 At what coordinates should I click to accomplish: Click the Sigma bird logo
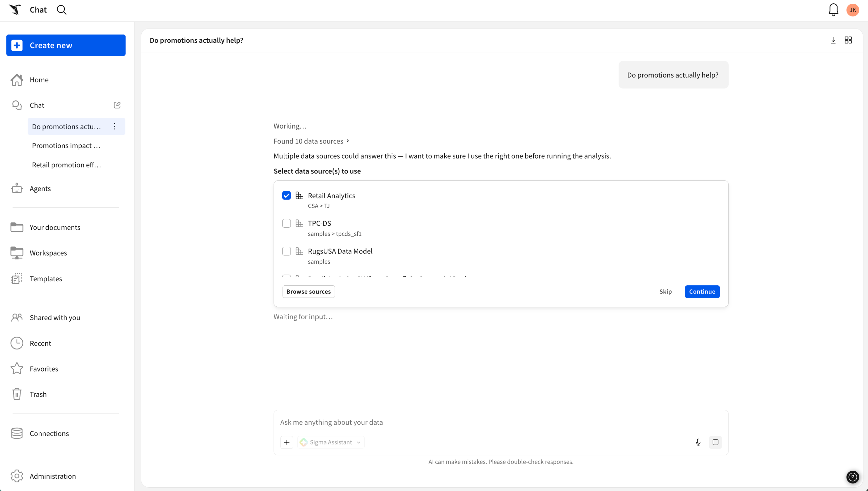click(15, 10)
